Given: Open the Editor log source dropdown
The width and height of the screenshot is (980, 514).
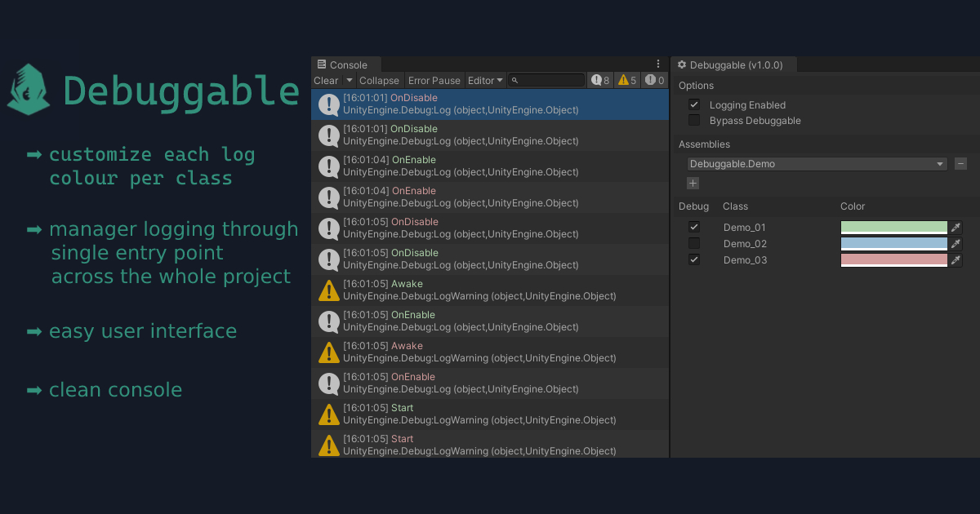Looking at the screenshot, I should pyautogui.click(x=485, y=80).
